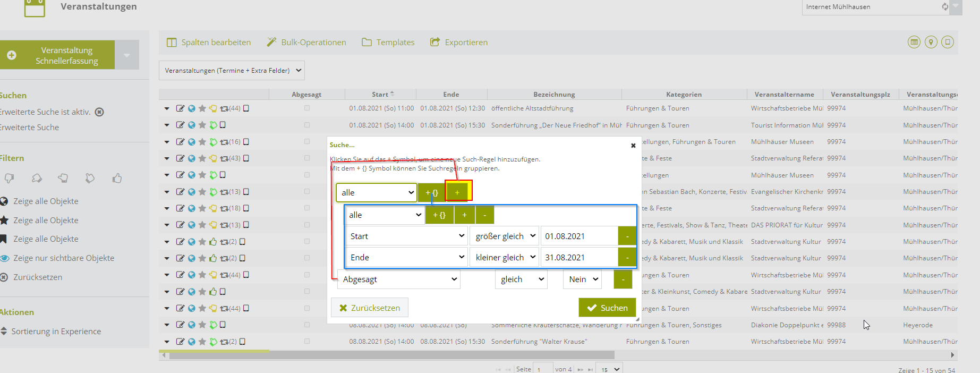Open the 'Start' field dropdown in the search rule

pyautogui.click(x=406, y=236)
